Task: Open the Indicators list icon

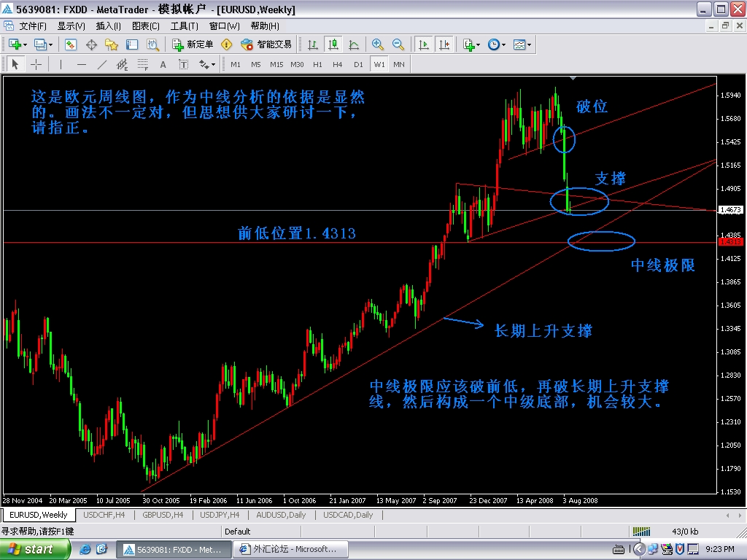Action: pos(469,44)
